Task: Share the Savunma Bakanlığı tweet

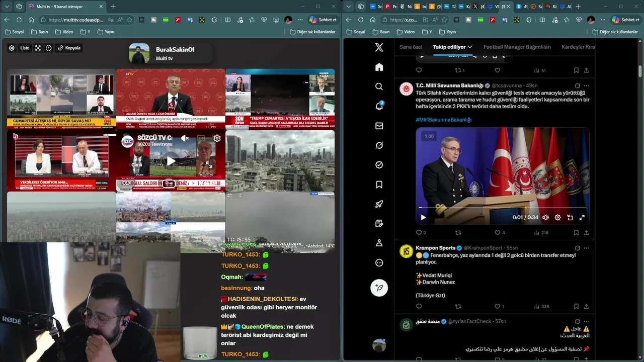Action: 586,232
